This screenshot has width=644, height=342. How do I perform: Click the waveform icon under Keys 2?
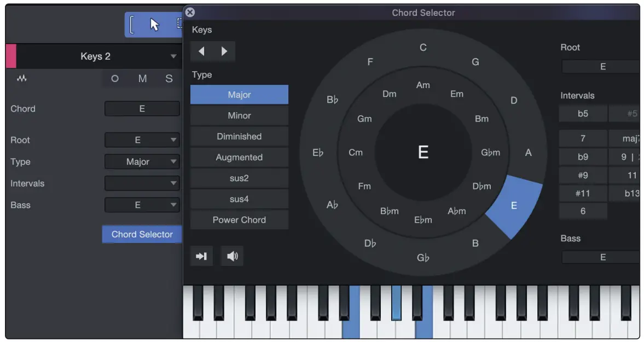pyautogui.click(x=22, y=78)
